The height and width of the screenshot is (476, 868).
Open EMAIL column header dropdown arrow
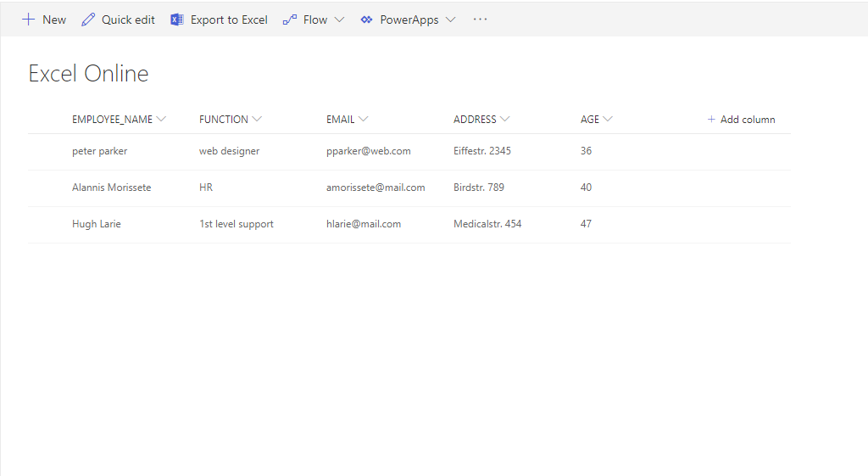363,120
